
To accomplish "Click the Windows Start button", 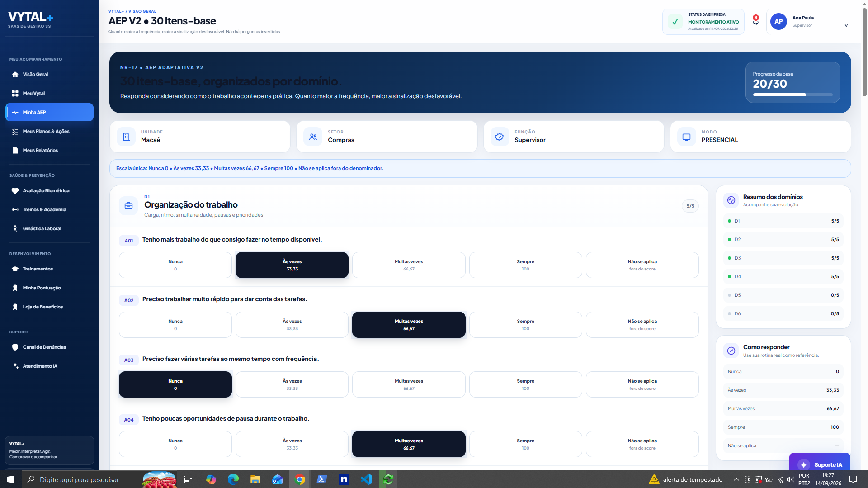I will coord(11,479).
